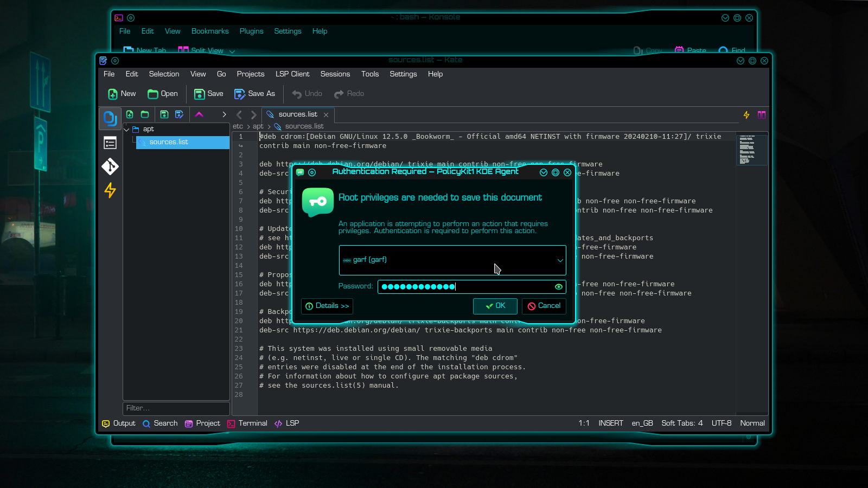868x488 pixels.
Task: Click the small save-as icon above file tree
Action: (180, 114)
